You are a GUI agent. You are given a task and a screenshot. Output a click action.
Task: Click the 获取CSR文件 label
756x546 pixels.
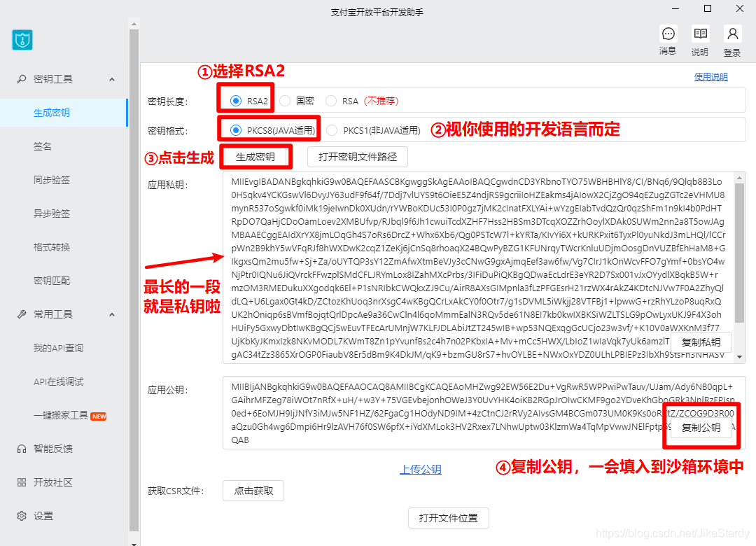[176, 491]
